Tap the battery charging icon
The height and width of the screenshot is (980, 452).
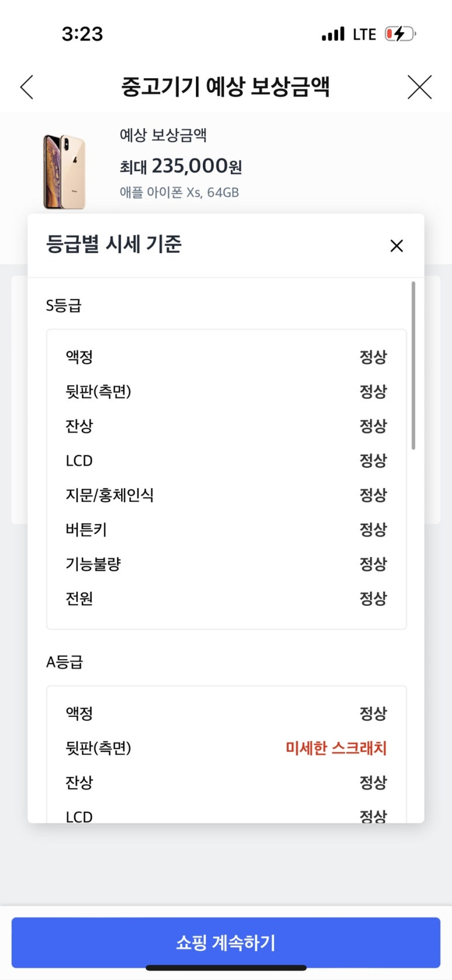tap(400, 34)
